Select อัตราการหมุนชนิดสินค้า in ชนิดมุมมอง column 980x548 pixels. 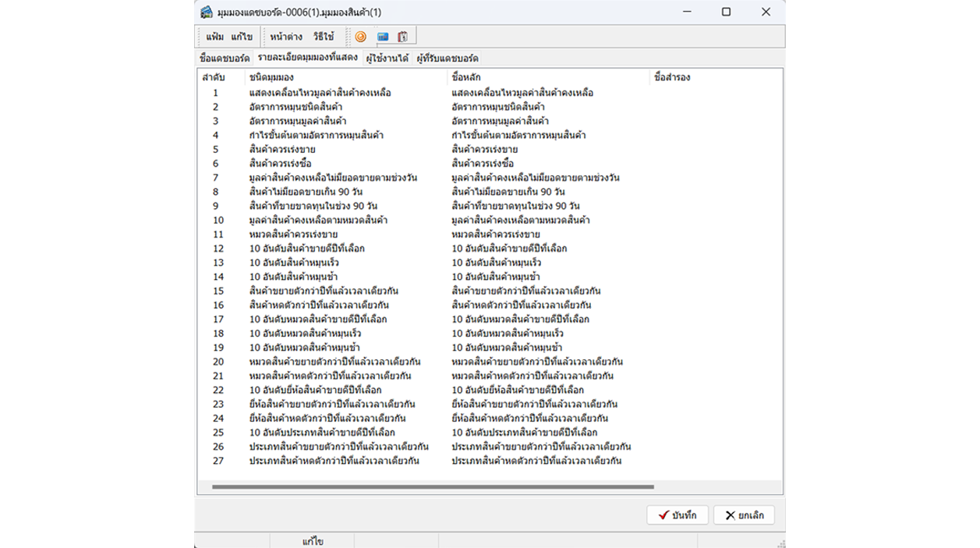click(x=296, y=107)
